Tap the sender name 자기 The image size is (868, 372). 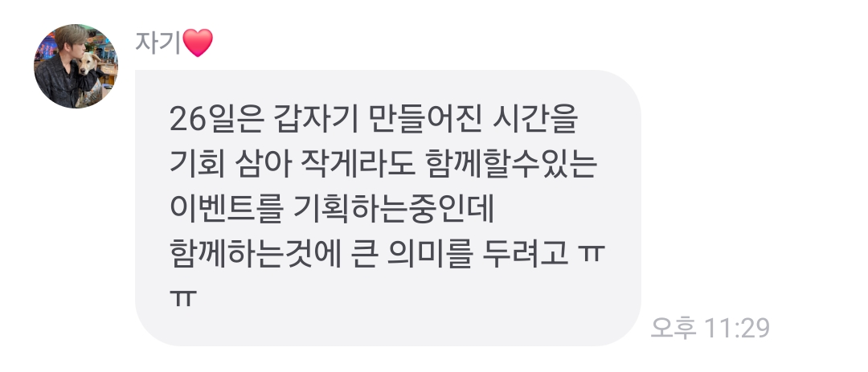(158, 43)
